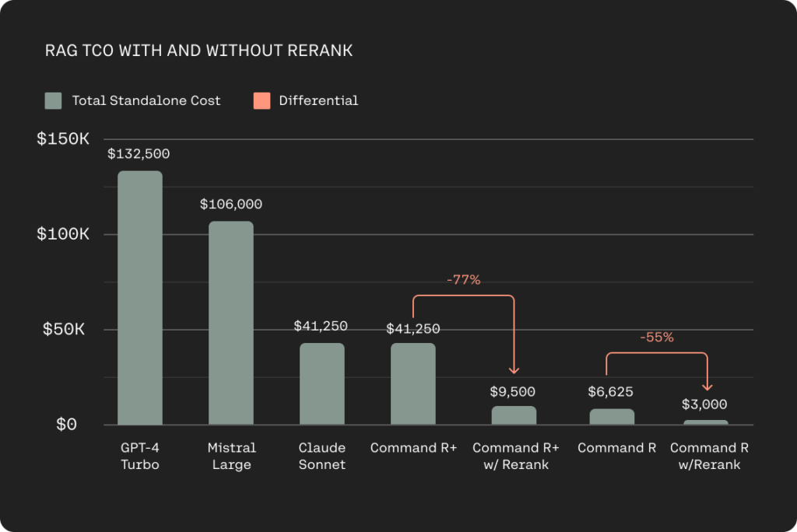Viewport: 797px width, 532px height.
Task: Click the $106,000 value label
Action: click(231, 205)
